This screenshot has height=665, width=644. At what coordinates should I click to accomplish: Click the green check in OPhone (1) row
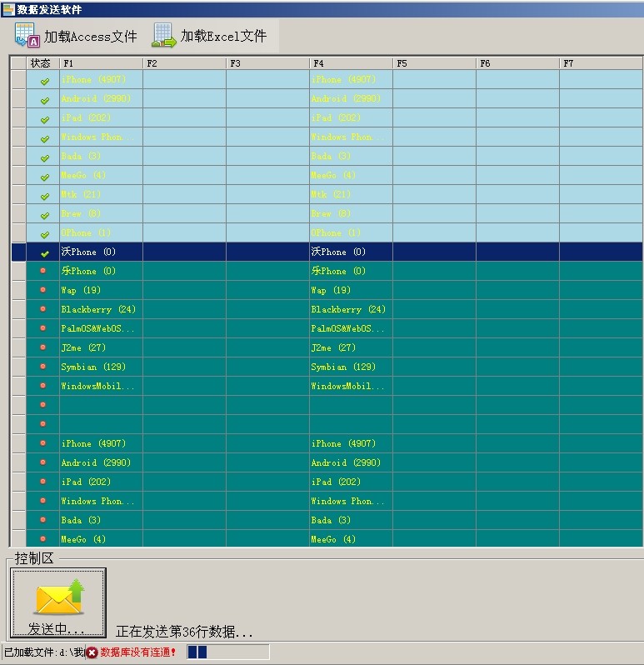[x=44, y=234]
